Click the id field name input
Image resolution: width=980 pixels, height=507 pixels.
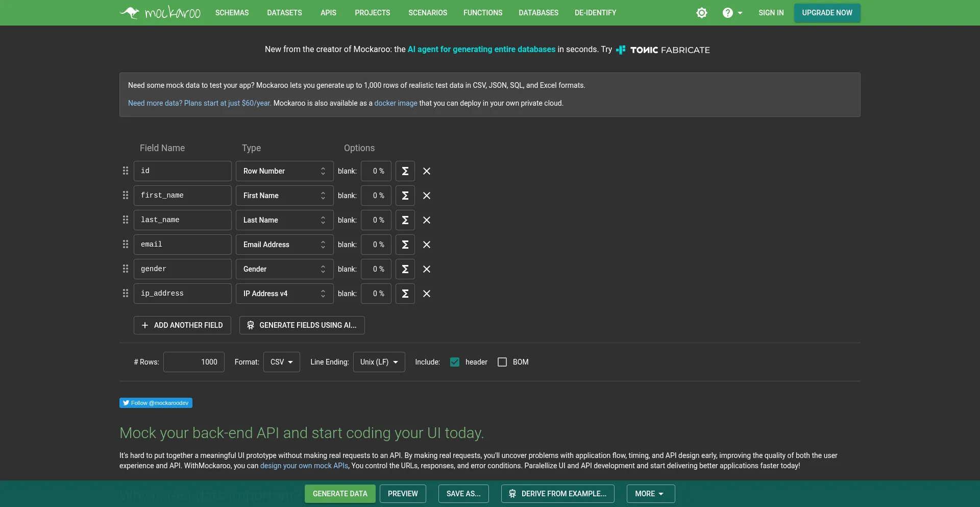click(183, 171)
